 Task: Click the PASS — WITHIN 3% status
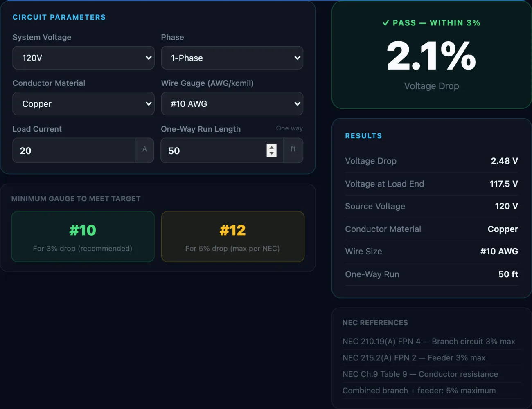(x=431, y=23)
